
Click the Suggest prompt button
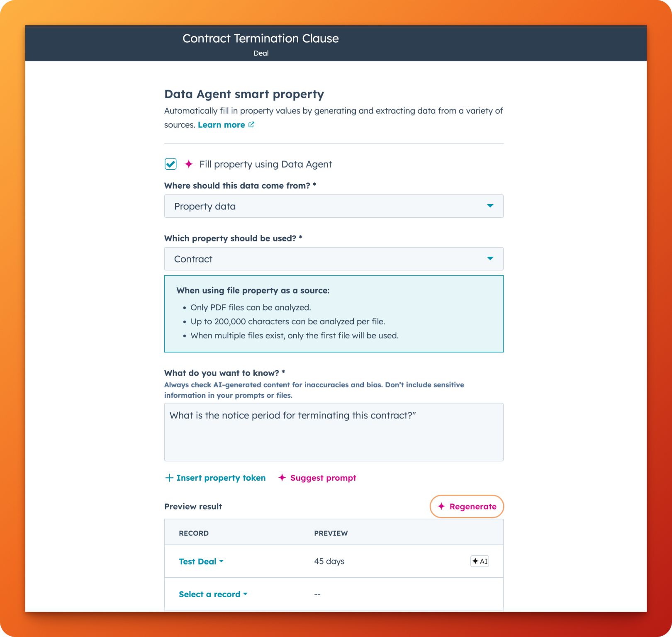pyautogui.click(x=323, y=478)
